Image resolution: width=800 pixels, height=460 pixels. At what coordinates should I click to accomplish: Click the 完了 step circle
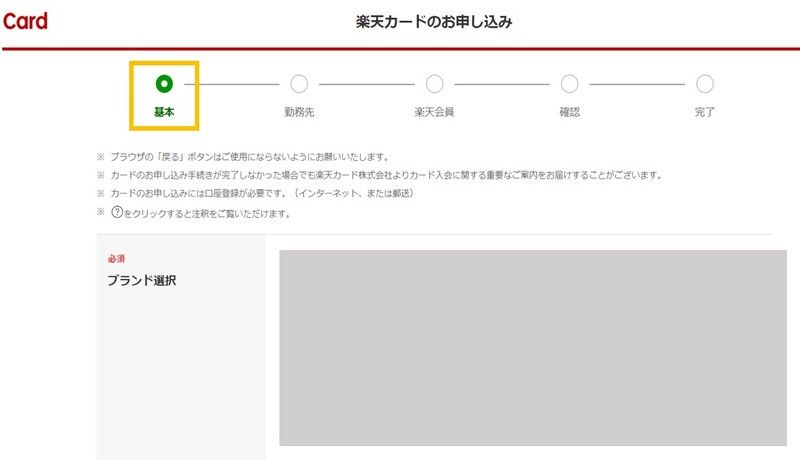tap(705, 84)
